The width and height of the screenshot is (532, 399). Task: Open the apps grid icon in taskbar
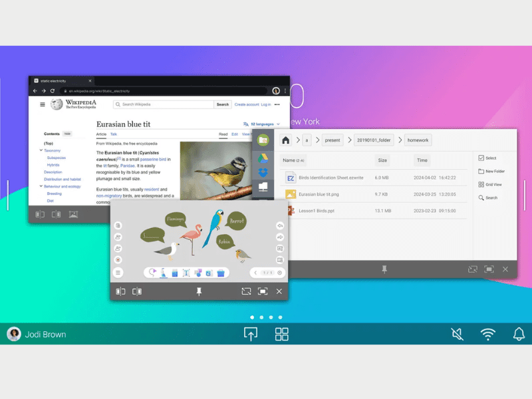[281, 334]
